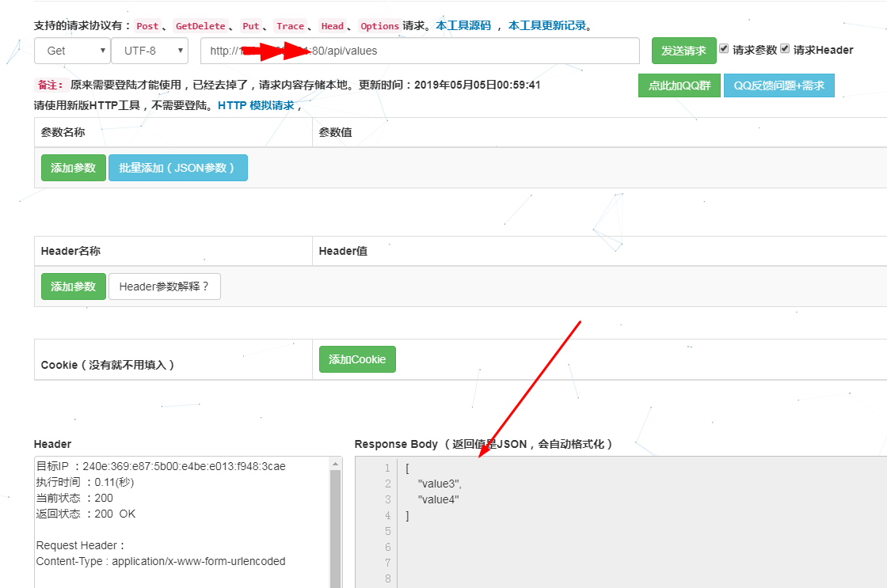
Task: Click 添加参数 under the parameter table
Action: [74, 168]
